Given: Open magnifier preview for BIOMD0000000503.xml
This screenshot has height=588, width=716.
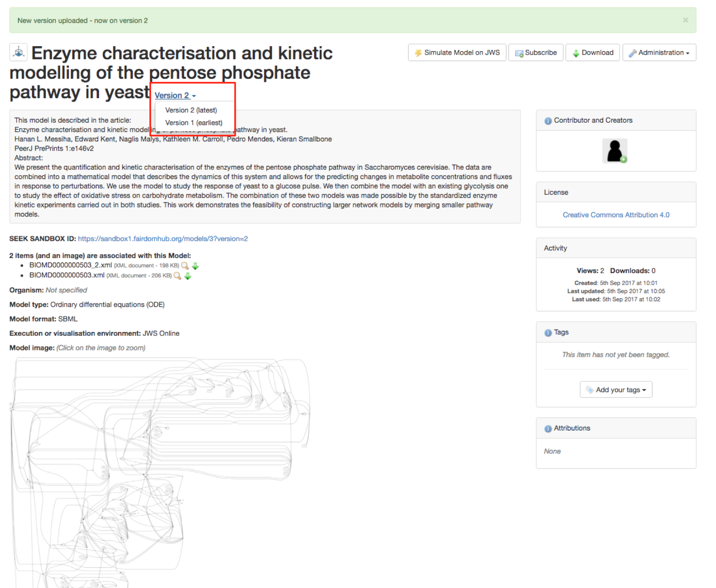Looking at the screenshot, I should tap(178, 276).
